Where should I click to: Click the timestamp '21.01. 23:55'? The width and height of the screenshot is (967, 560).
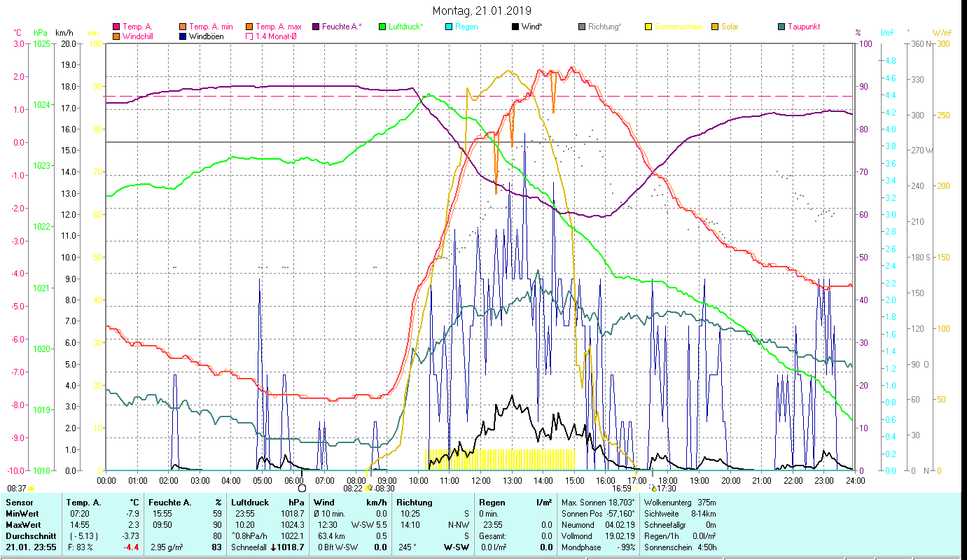coord(30,547)
